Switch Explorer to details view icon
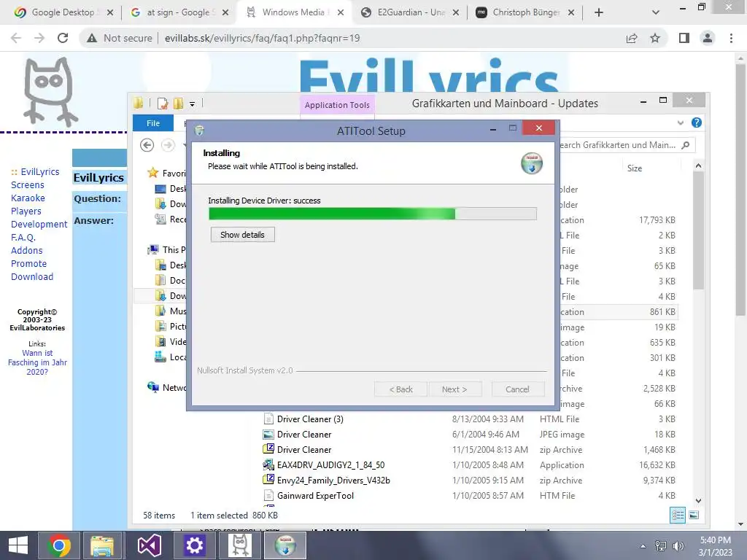The height and width of the screenshot is (560, 747). [x=678, y=515]
